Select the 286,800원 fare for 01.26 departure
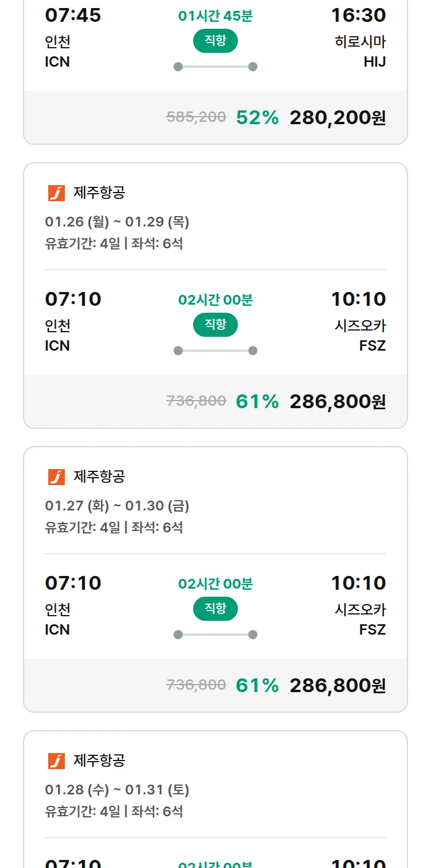 tap(337, 401)
